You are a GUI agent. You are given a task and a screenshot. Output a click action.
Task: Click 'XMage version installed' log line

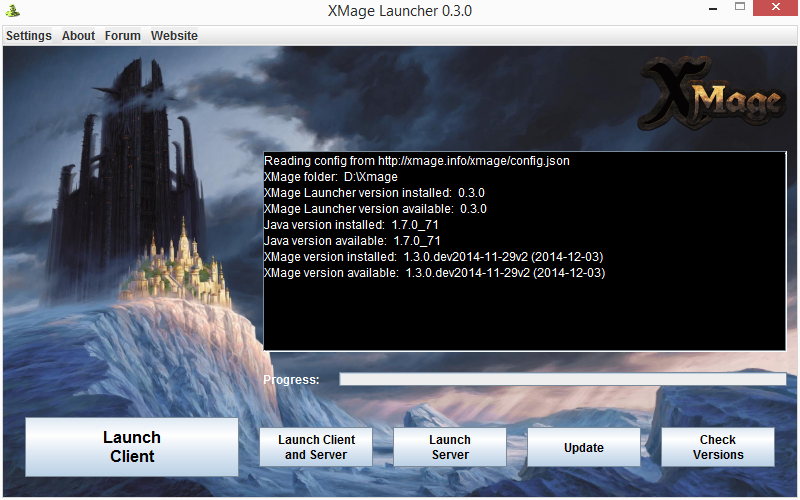[x=434, y=257]
